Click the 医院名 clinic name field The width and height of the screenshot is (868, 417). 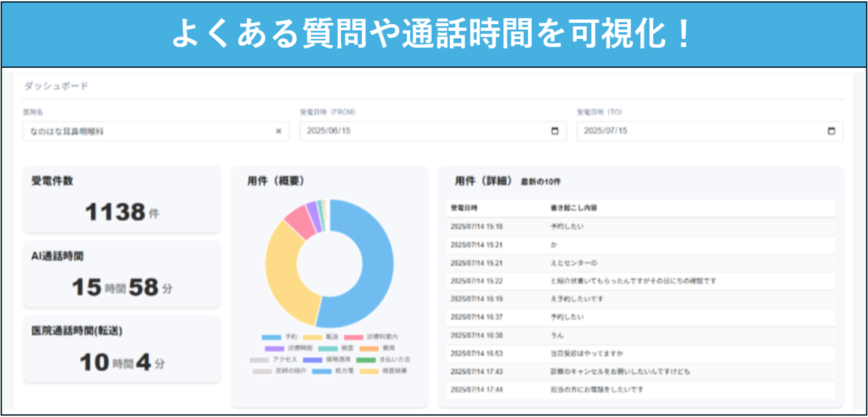click(156, 131)
